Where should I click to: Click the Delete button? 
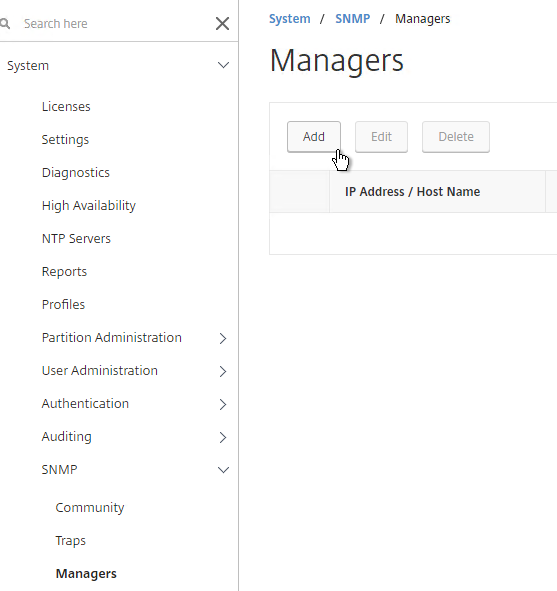(x=456, y=137)
